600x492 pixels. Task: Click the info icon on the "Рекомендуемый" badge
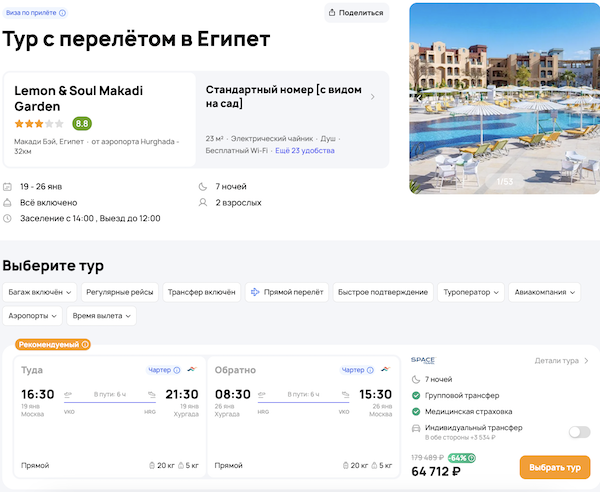click(85, 345)
